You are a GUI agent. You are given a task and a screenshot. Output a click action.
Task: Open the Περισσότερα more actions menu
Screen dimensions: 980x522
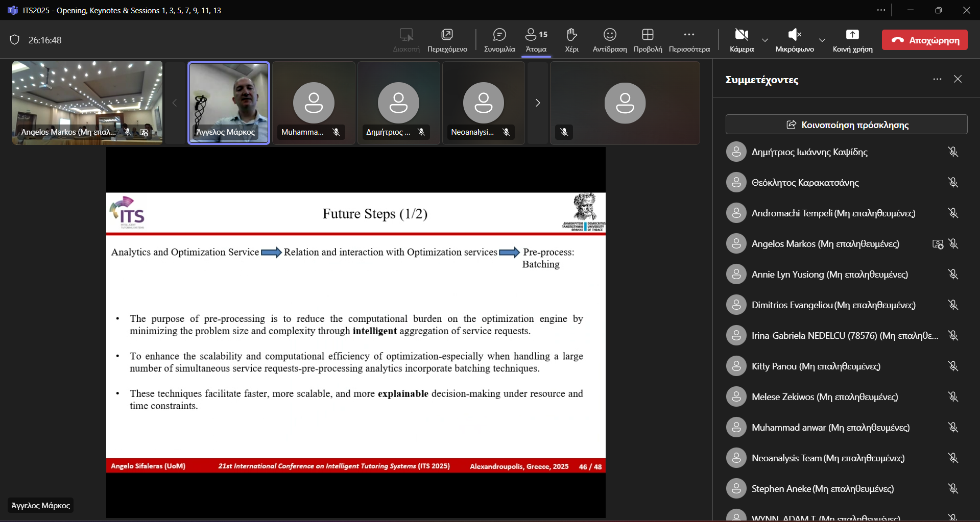click(x=689, y=40)
